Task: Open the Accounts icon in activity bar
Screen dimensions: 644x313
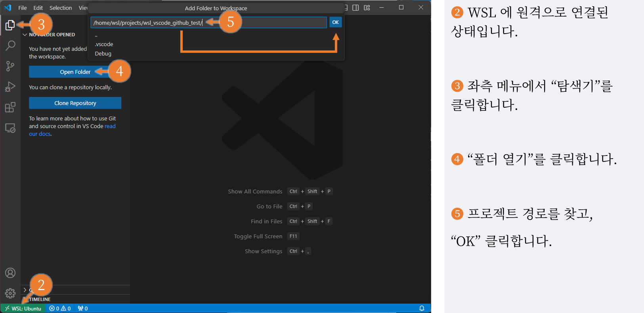Action: click(10, 273)
